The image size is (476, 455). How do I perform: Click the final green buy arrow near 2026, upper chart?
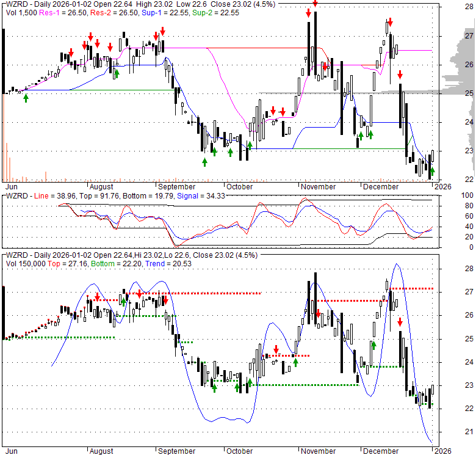point(432,172)
